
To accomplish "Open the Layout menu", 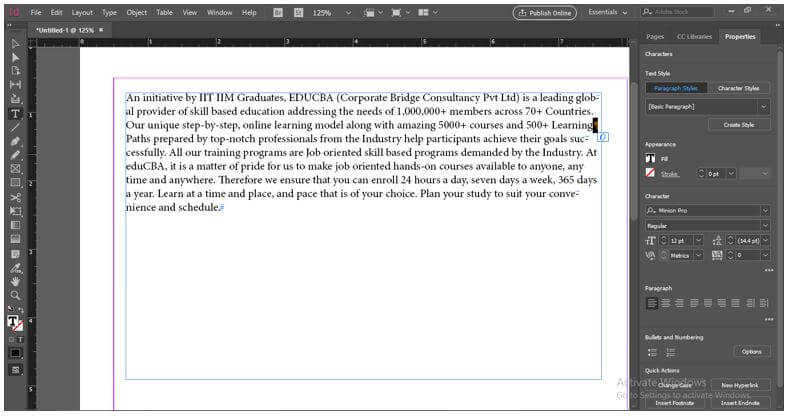I will [82, 13].
